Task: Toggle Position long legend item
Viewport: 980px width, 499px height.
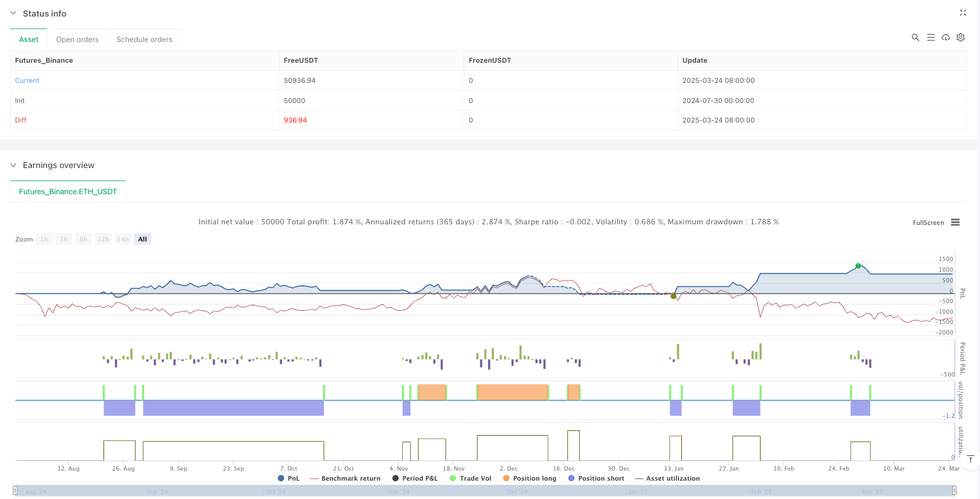Action: [x=529, y=478]
